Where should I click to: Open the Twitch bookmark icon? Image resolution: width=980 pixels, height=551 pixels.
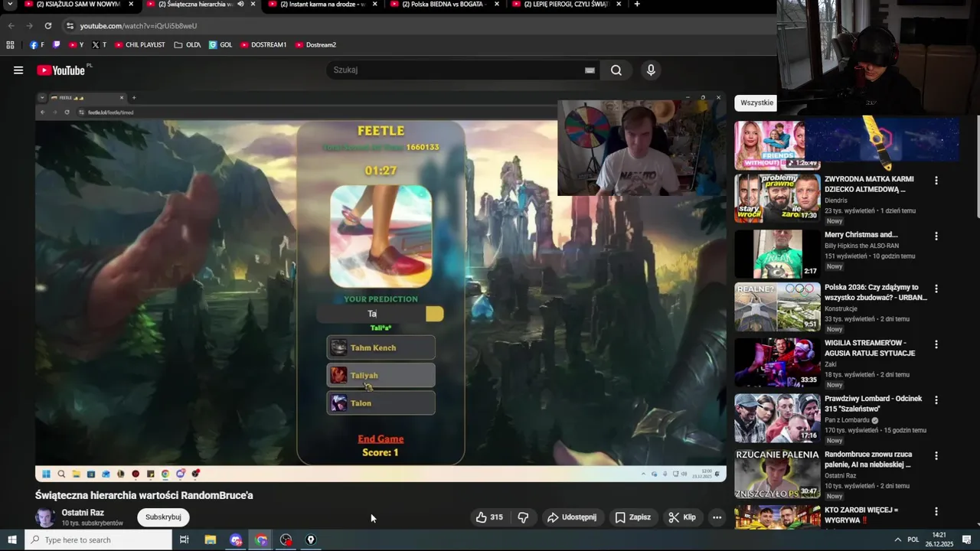tap(56, 45)
